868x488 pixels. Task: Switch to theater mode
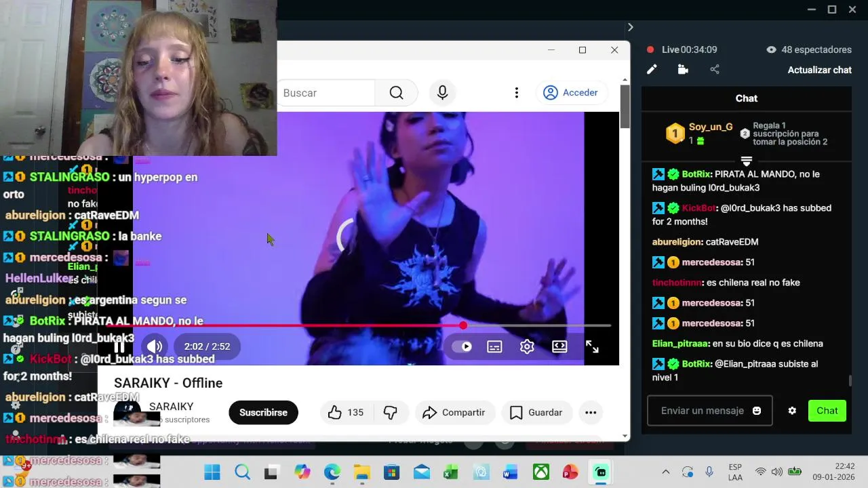559,346
